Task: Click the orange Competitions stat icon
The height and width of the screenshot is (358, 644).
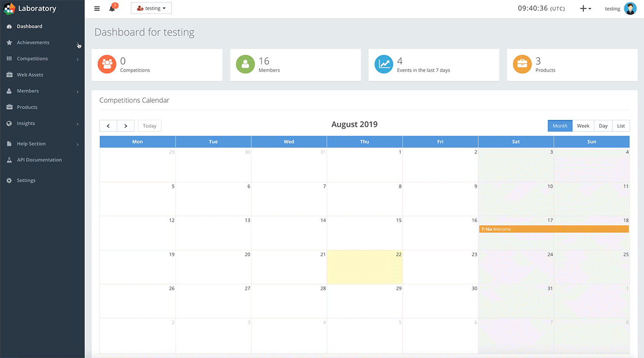Action: tap(107, 65)
